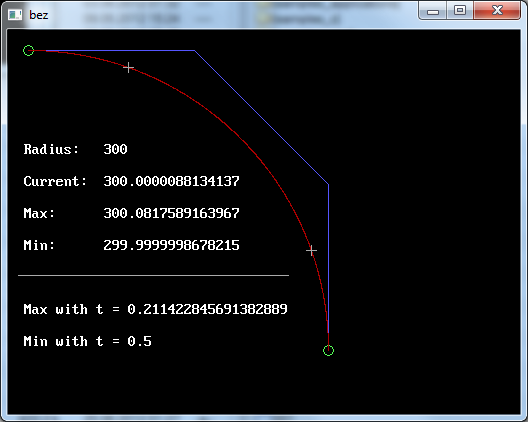Click the green circle at curve start
This screenshot has height=422, width=528.
click(x=29, y=51)
